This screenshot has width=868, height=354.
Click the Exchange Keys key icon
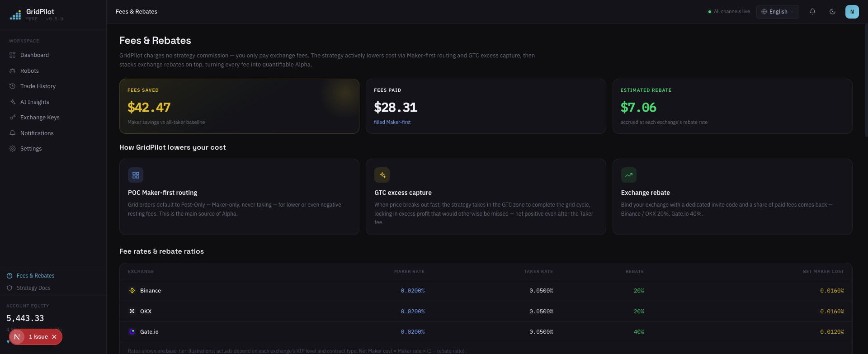pyautogui.click(x=12, y=118)
